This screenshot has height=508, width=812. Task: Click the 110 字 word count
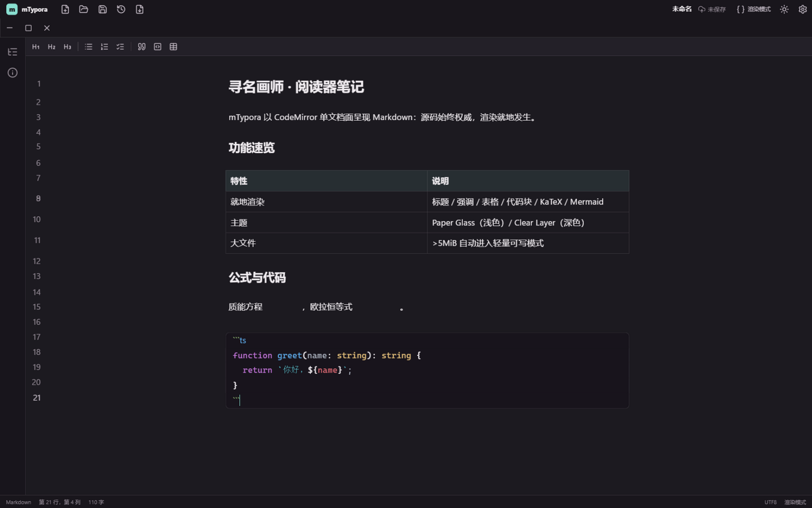[96, 502]
